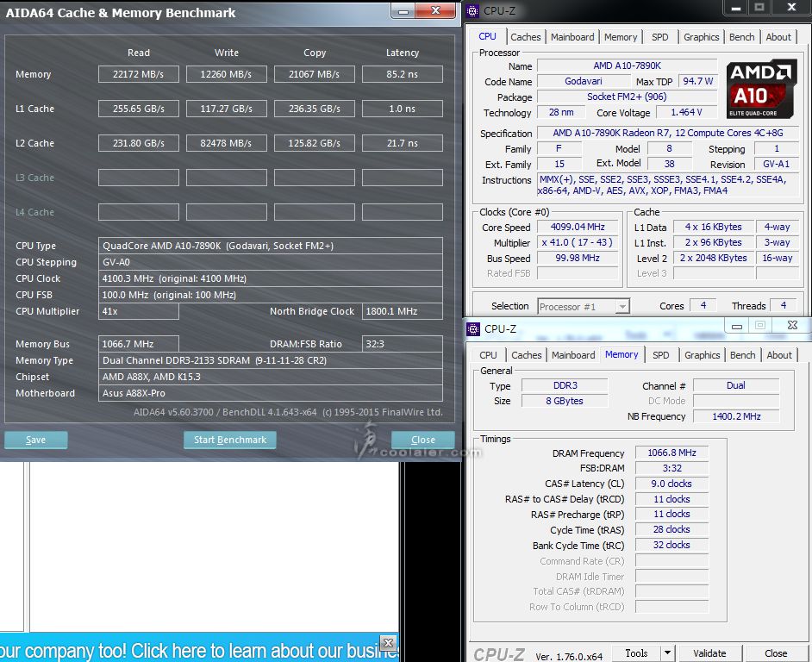Image resolution: width=812 pixels, height=662 pixels.
Task: Click the L1 Cache Latency 1.0 ns field
Action: coord(402,109)
